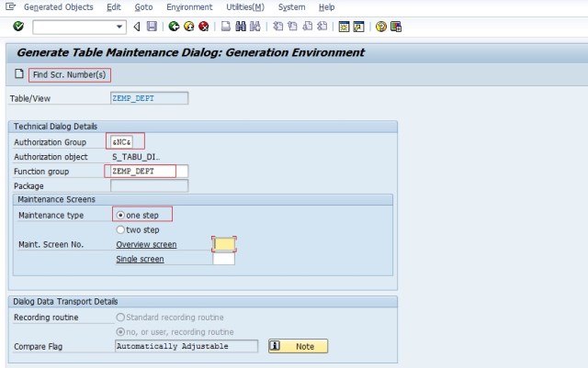Click the Find Next binoculars icon
Viewport: 588px width, 368px height.
(x=255, y=27)
